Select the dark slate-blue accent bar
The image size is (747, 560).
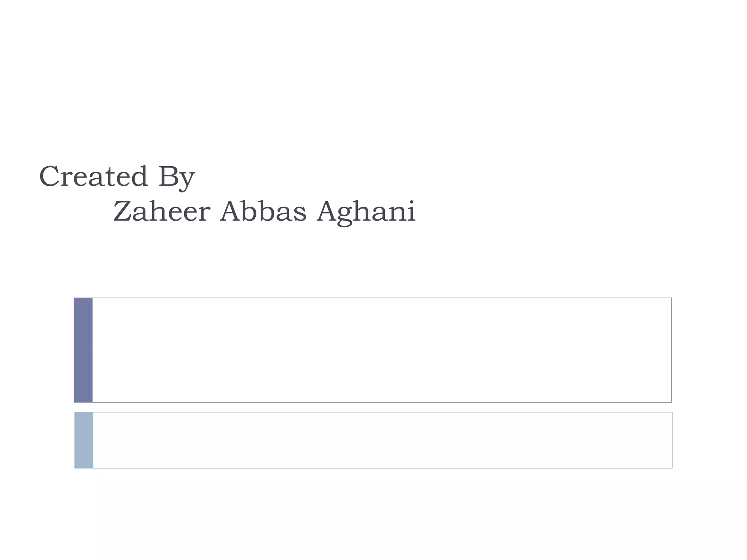[x=83, y=350]
